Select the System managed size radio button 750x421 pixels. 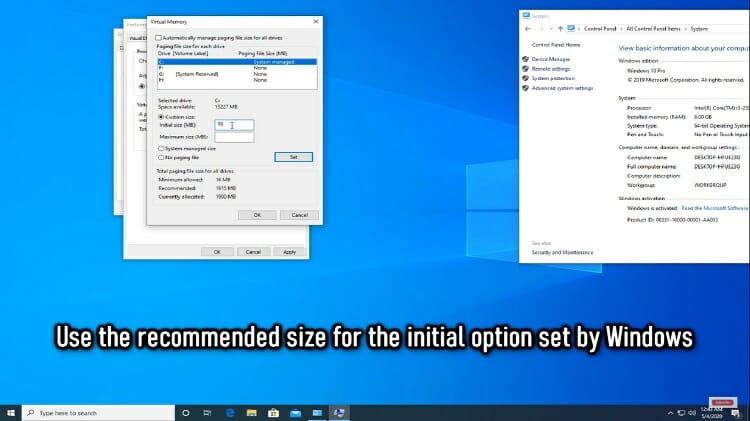tap(161, 148)
